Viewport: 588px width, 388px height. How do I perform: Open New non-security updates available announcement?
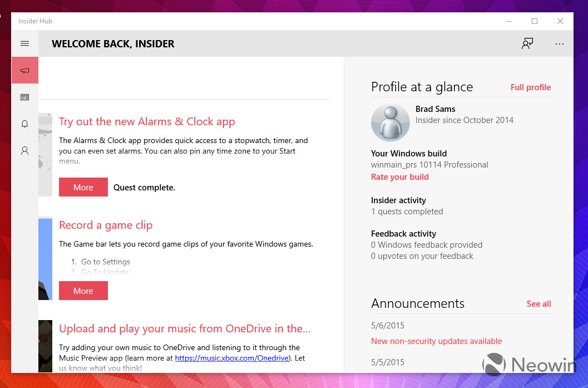[437, 341]
